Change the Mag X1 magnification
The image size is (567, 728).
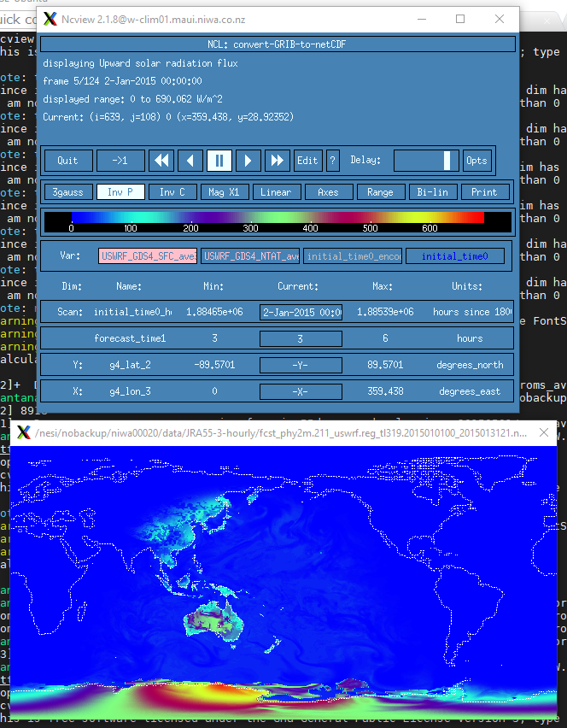coord(224,192)
